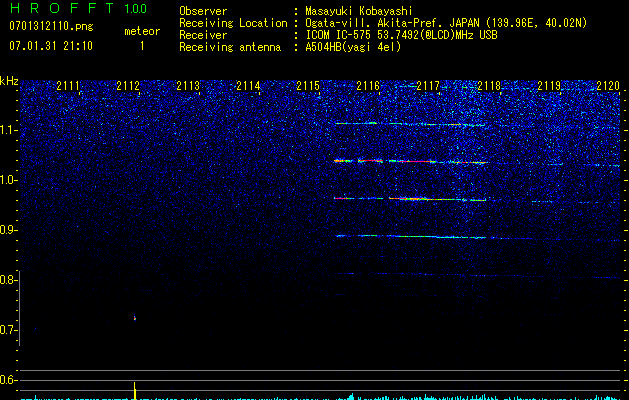Click the meteor echo dot near 0.72 kHz
Viewport: 629px width, 400px height.
pyautogui.click(x=135, y=318)
